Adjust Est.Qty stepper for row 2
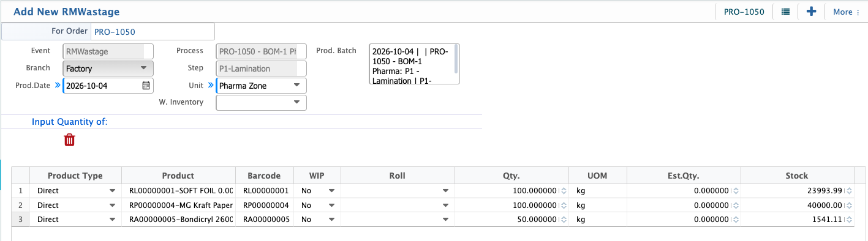 pos(736,205)
